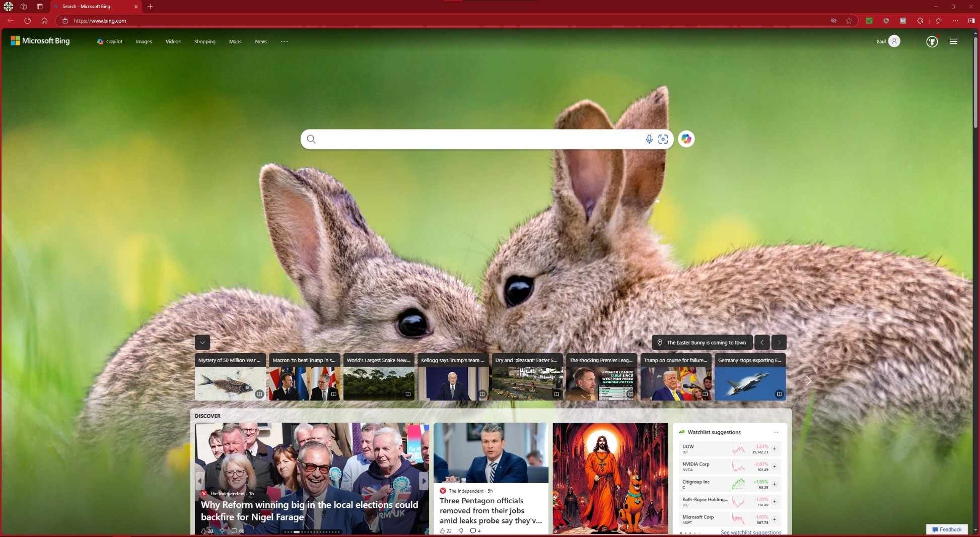Open the Scooby-Doo artwork card
The height and width of the screenshot is (537, 980).
610,478
